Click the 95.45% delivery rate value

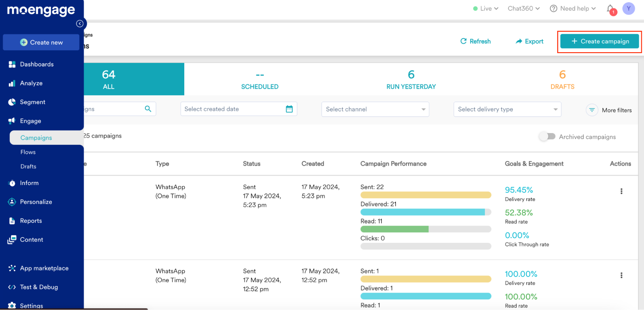(x=519, y=190)
